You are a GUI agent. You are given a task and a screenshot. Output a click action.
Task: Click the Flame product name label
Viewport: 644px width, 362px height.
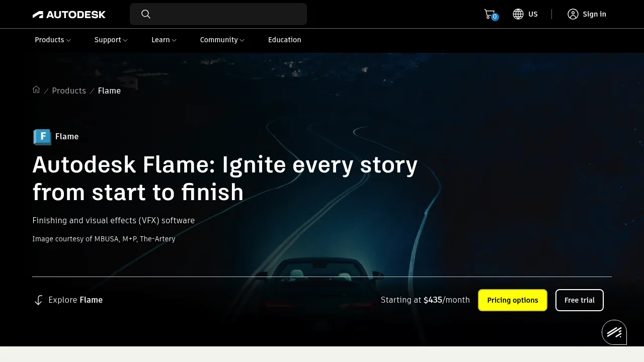[x=67, y=136]
